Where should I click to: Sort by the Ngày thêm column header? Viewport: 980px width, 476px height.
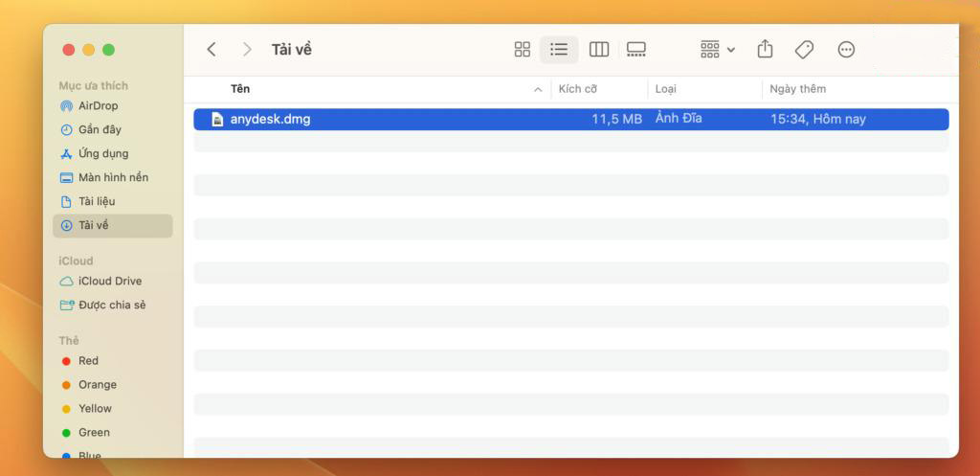tap(797, 89)
